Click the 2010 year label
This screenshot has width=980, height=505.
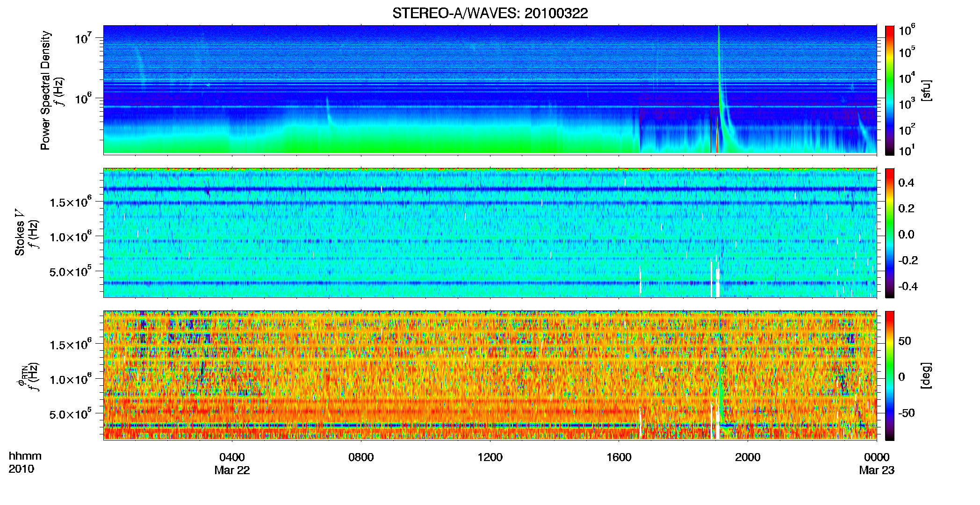tap(22, 469)
